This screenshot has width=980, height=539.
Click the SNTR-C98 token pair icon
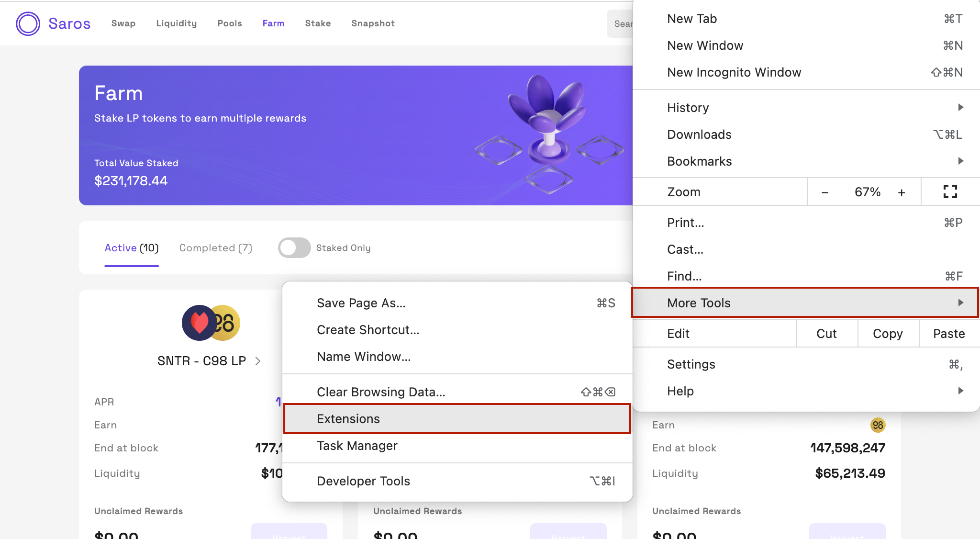[x=211, y=323]
